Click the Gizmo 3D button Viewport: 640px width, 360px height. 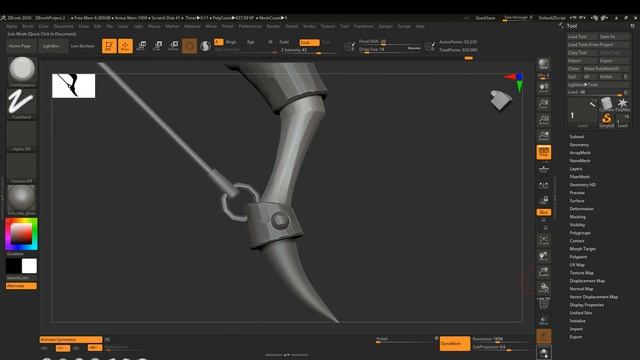coord(189,46)
